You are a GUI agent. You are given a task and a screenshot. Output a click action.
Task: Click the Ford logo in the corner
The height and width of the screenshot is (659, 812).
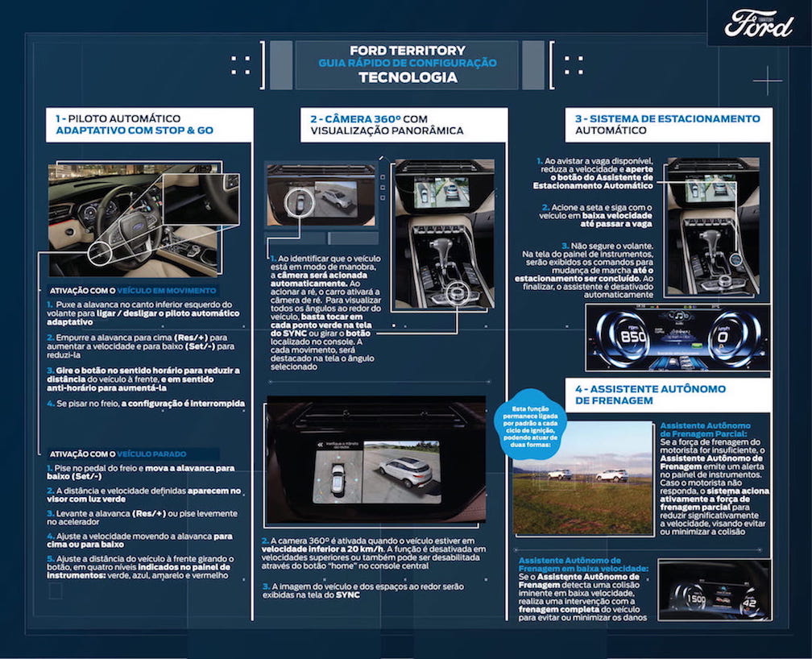click(x=759, y=24)
